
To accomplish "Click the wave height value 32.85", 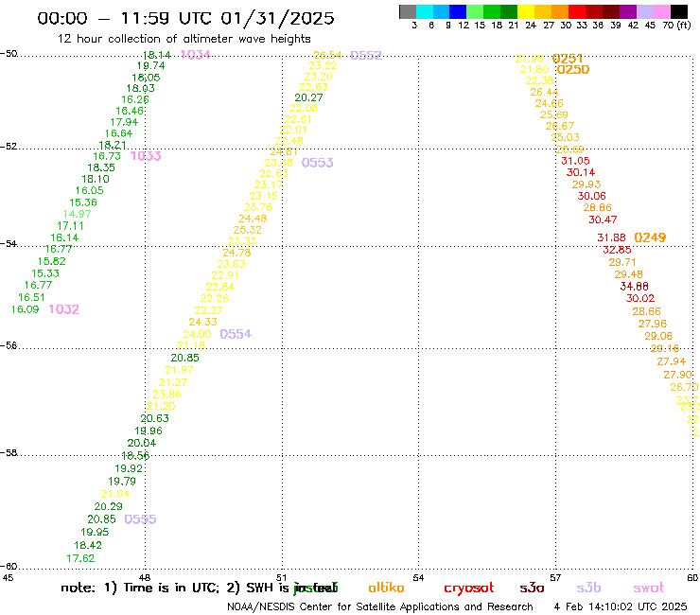I will 617,250.
